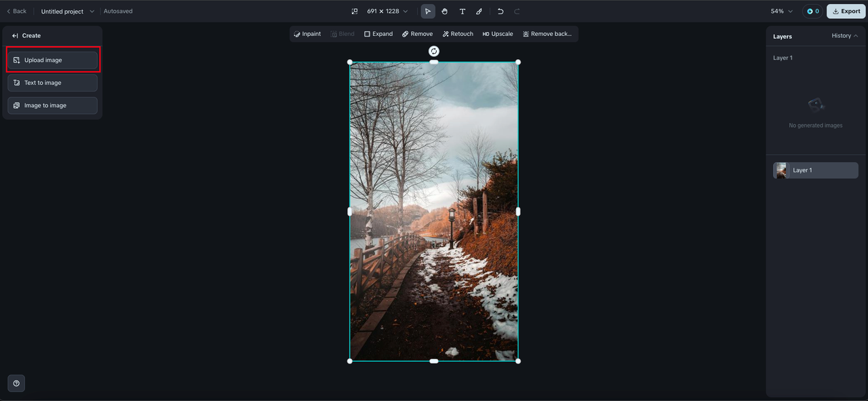The image size is (868, 401).
Task: Choose the Remove tool
Action: pos(417,34)
